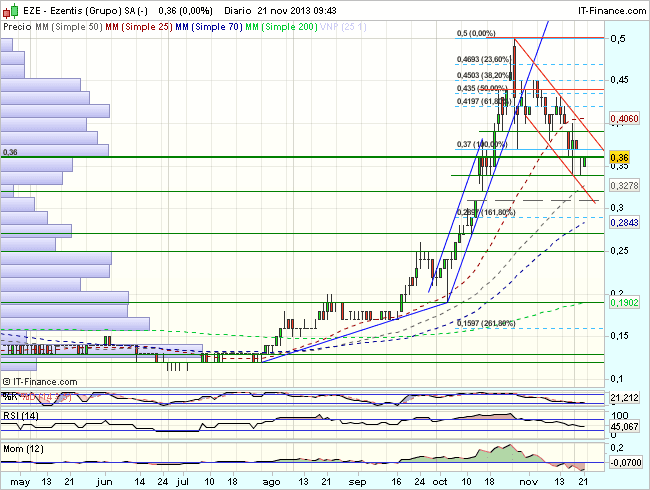This screenshot has width=650, height=490.
Task: Click the 21 nov 2013 09:43 timestamp
Action: click(297, 10)
